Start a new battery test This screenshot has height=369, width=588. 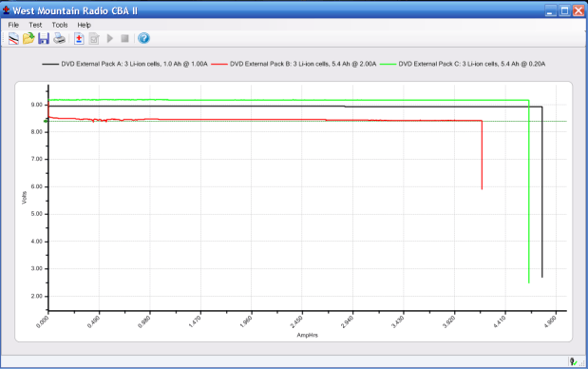(x=79, y=39)
